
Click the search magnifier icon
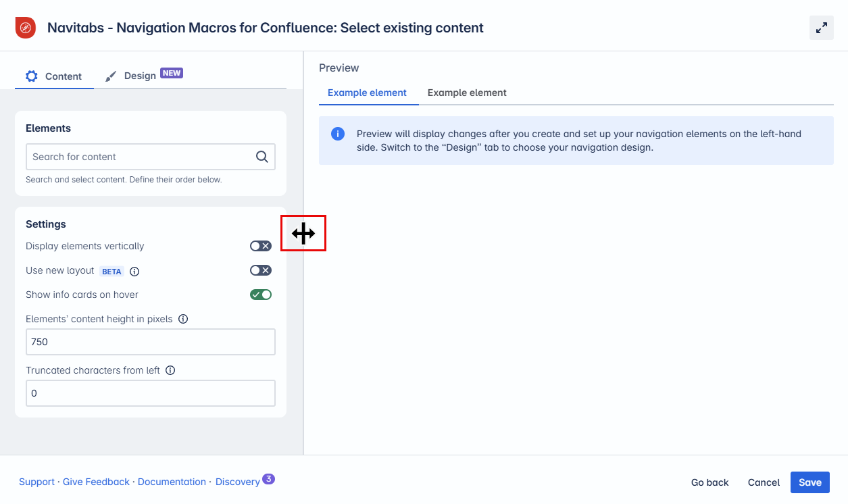262,157
